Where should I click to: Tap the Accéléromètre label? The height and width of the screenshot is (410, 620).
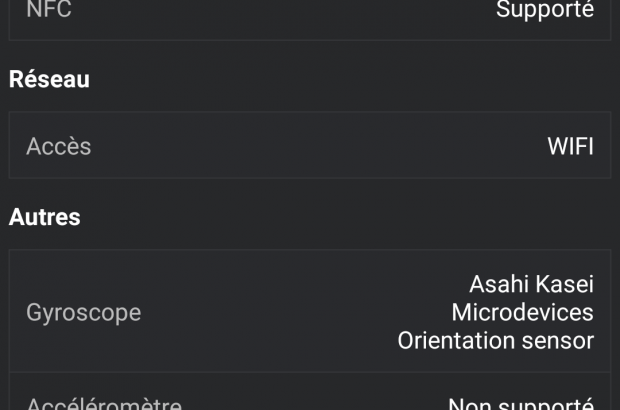(x=104, y=403)
